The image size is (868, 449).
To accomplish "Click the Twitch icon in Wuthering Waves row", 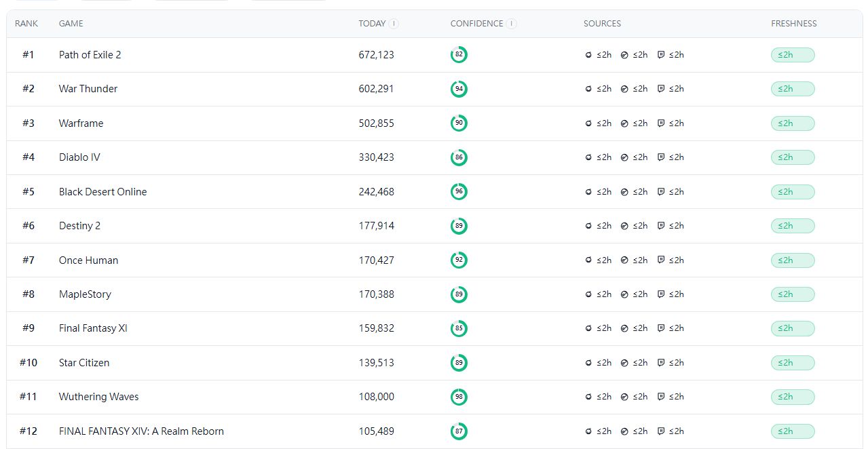I will click(x=661, y=397).
